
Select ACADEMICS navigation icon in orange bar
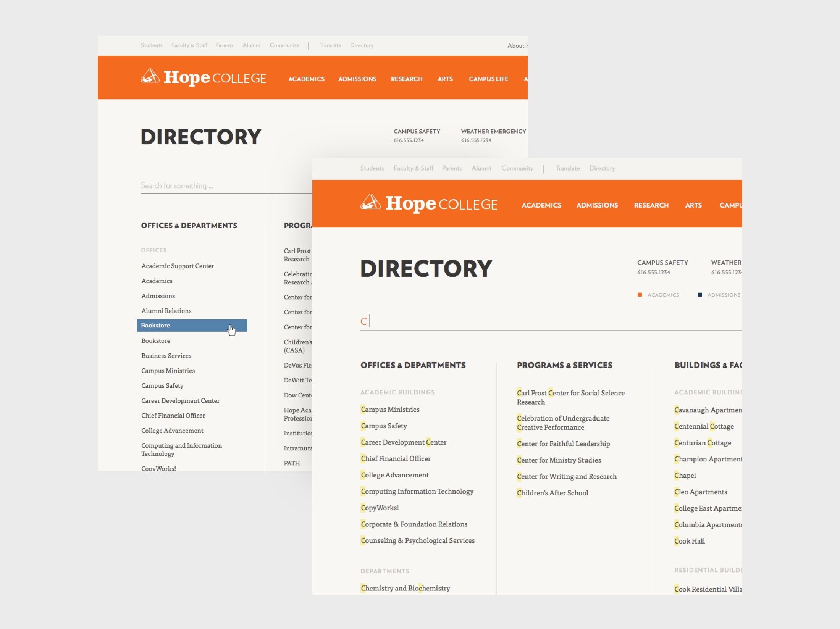pyautogui.click(x=306, y=79)
